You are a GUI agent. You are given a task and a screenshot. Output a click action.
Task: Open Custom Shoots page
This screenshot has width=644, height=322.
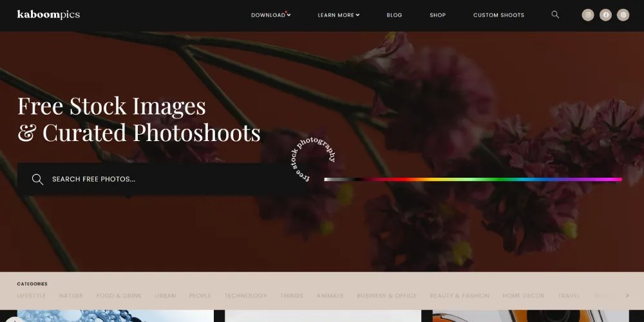click(498, 15)
